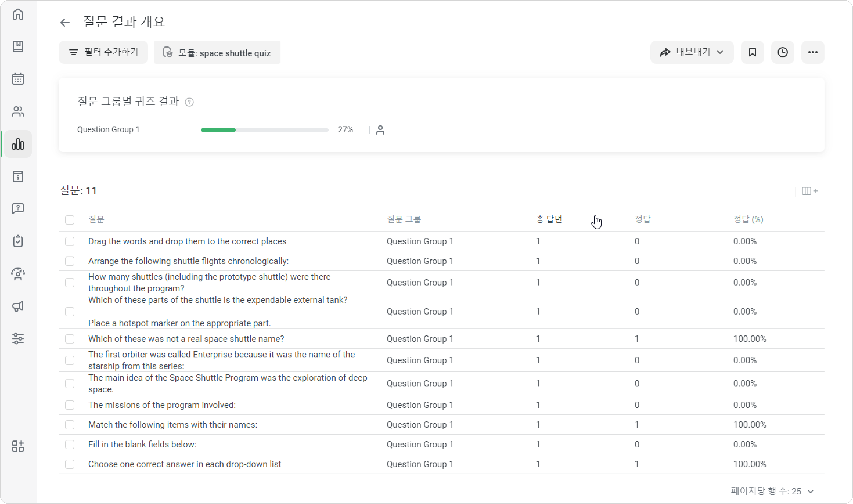The width and height of the screenshot is (853, 504).
Task: Open the clock schedule icon button
Action: [783, 52]
